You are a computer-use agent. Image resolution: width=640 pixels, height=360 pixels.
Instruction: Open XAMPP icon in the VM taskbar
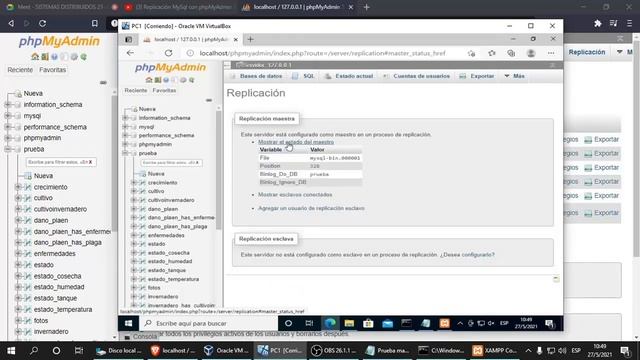coord(444,323)
